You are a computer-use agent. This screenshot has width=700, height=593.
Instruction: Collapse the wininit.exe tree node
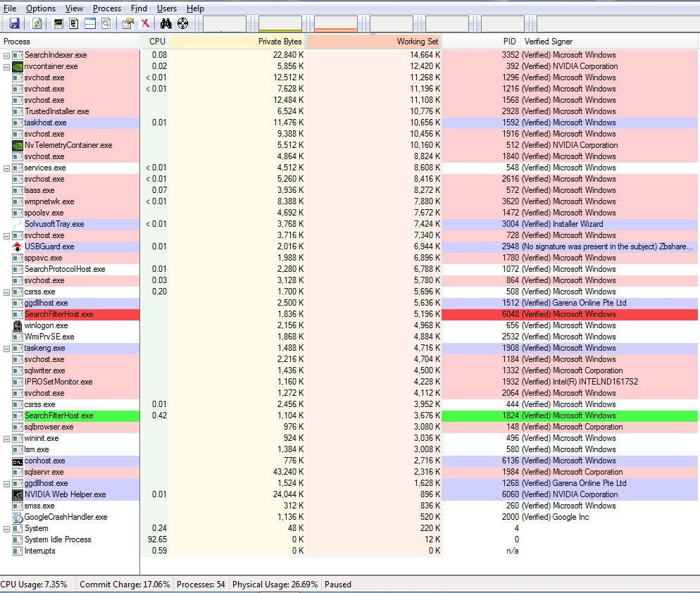[x=7, y=439]
